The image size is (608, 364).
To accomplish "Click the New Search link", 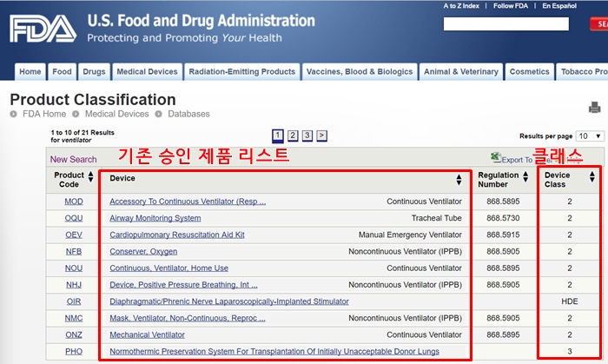I will (x=73, y=159).
